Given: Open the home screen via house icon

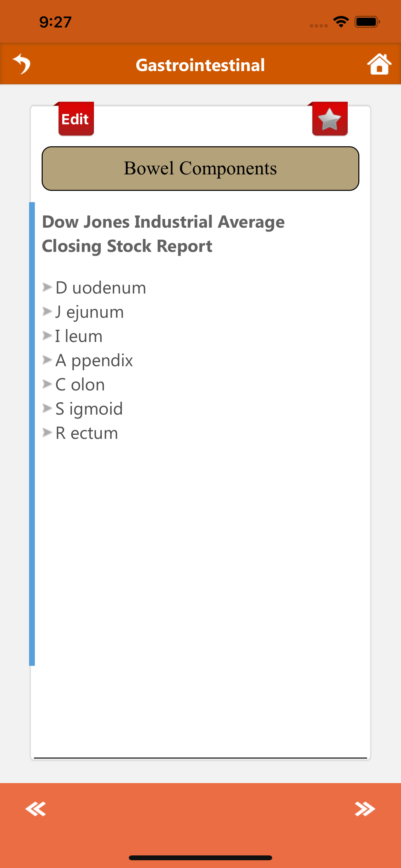Looking at the screenshot, I should [x=379, y=64].
